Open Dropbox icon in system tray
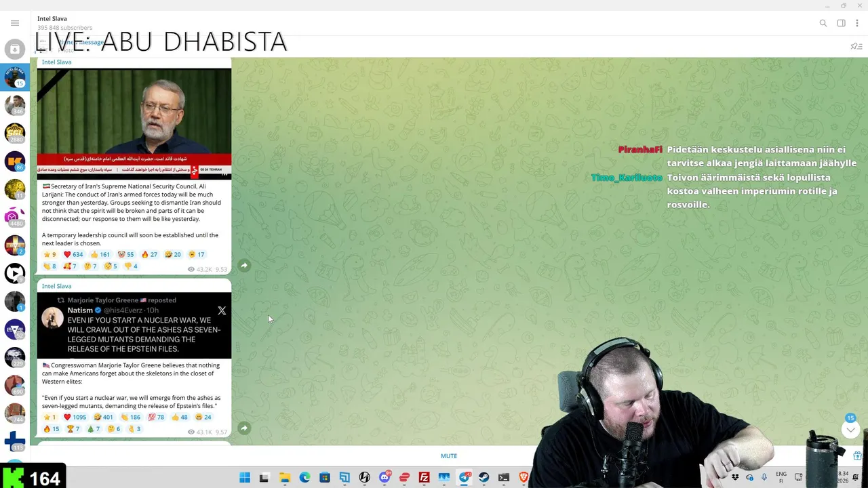 (735, 478)
